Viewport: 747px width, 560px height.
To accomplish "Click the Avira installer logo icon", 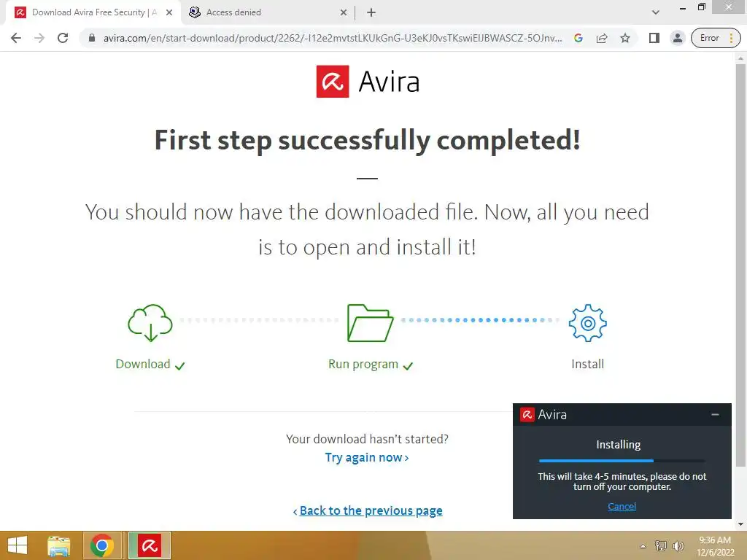I will click(x=527, y=415).
